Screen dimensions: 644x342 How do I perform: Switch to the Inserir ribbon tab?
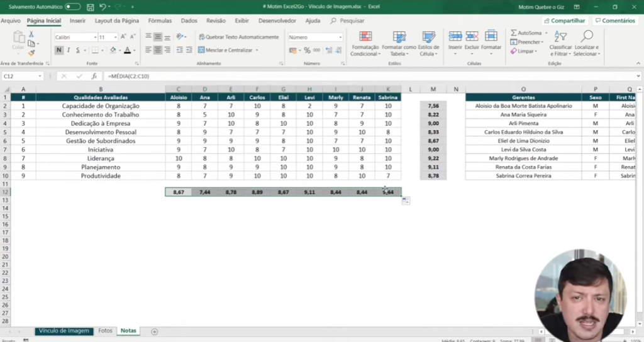(x=77, y=21)
